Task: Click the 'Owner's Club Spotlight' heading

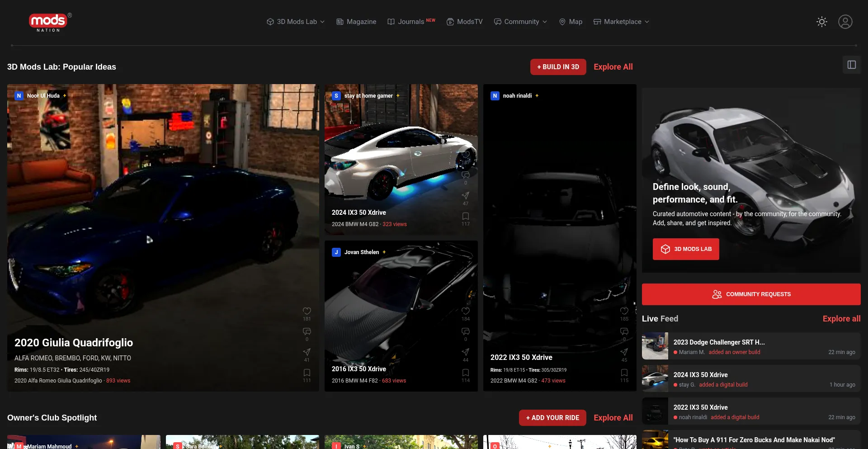Action: pyautogui.click(x=52, y=418)
